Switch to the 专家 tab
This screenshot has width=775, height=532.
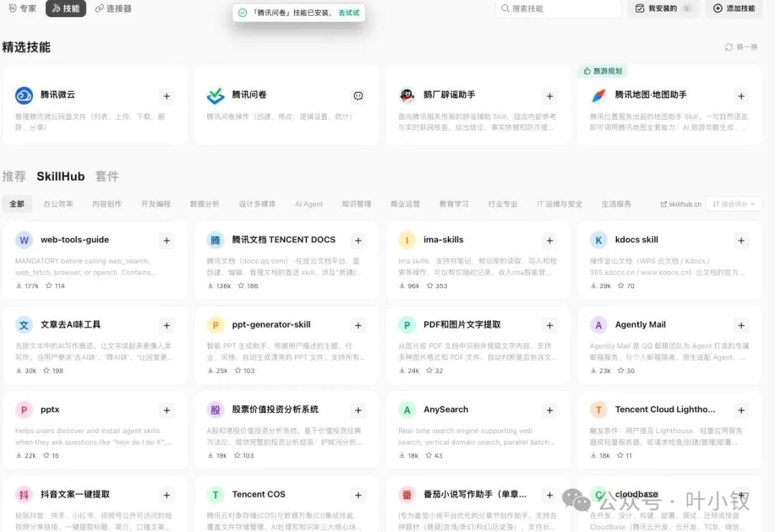pos(23,9)
